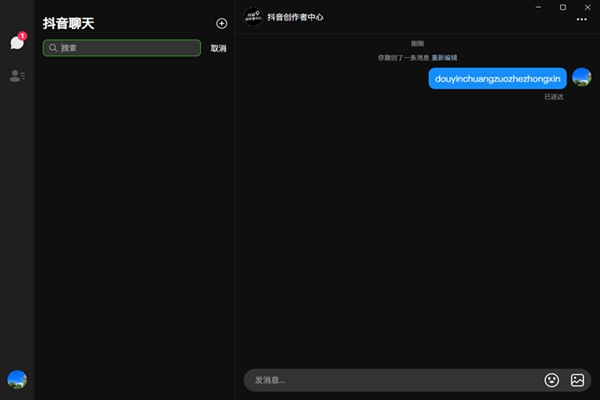Click the 取消 button beside search
600x400 pixels.
tap(218, 48)
